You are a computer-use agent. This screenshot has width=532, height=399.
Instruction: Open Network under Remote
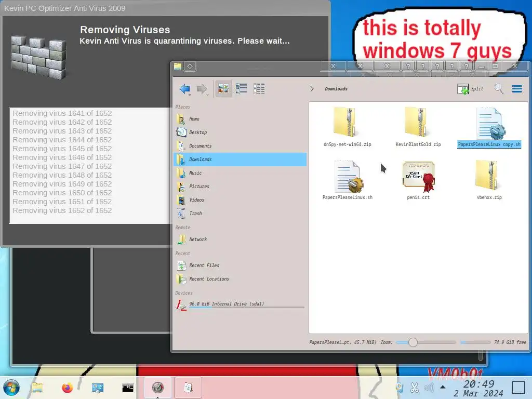pyautogui.click(x=241, y=239)
